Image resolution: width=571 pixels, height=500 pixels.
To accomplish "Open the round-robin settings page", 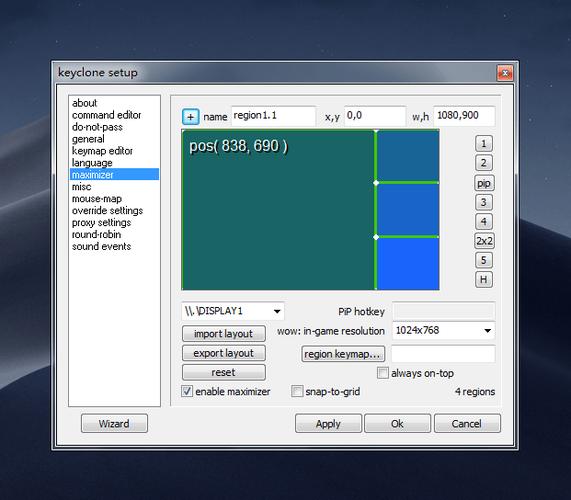I will pyautogui.click(x=97, y=235).
